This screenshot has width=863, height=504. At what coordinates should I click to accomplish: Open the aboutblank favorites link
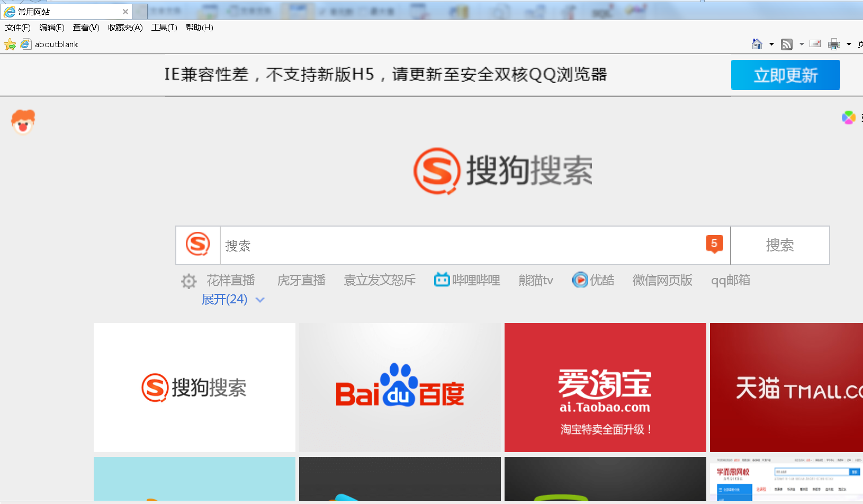(49, 44)
